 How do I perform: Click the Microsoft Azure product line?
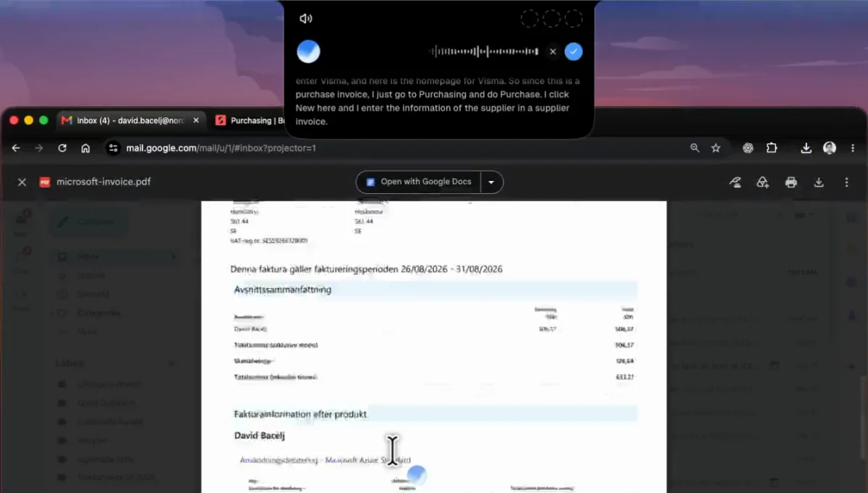(x=325, y=460)
